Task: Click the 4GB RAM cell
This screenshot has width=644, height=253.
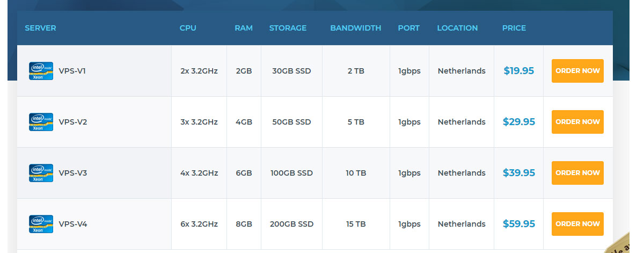Action: coord(244,122)
